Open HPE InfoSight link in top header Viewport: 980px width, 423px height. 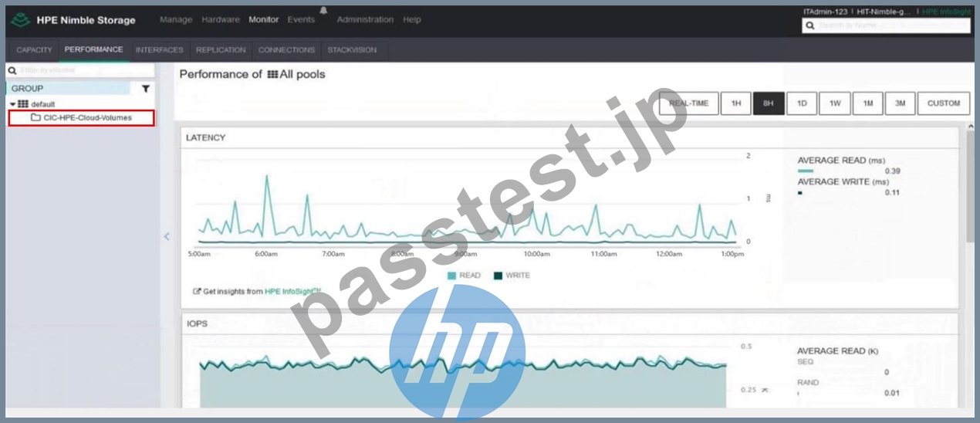[946, 12]
